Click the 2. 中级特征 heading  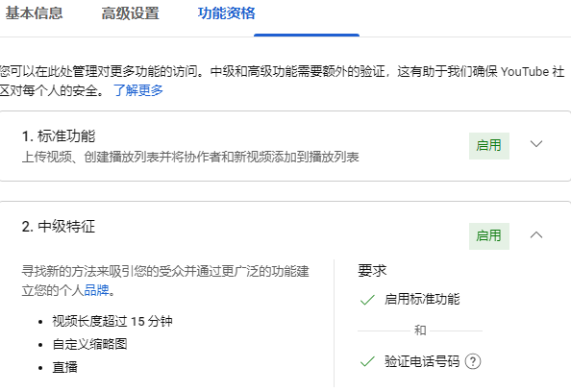tap(59, 227)
